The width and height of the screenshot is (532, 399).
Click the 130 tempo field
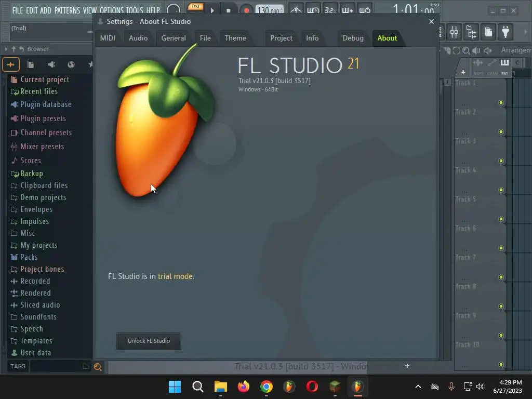(269, 10)
